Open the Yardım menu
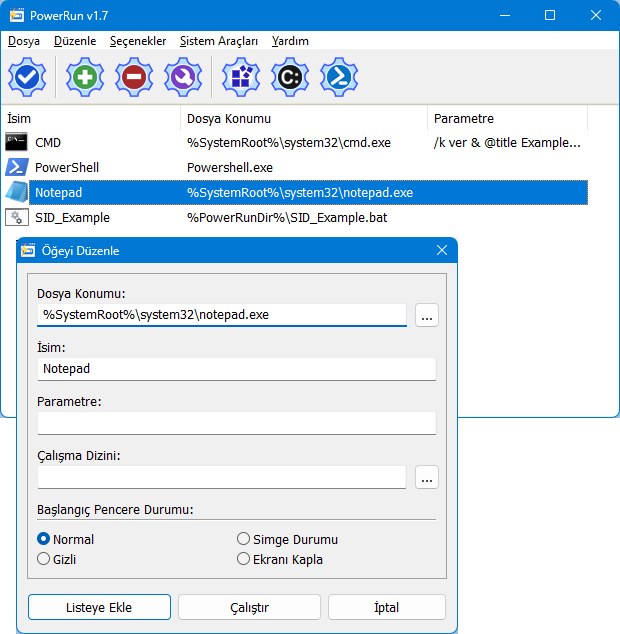The height and width of the screenshot is (634, 620). point(290,41)
